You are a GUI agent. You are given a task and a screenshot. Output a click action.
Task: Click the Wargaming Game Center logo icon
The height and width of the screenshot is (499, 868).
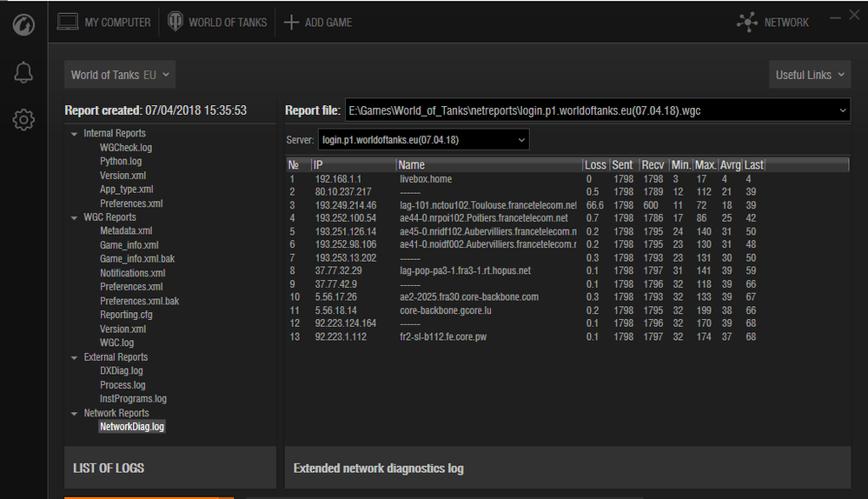click(x=23, y=25)
